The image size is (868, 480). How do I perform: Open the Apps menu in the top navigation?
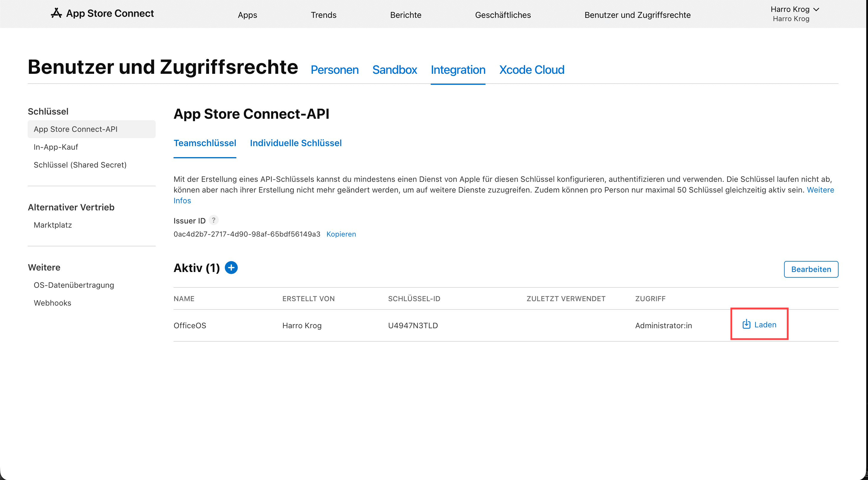pyautogui.click(x=247, y=15)
